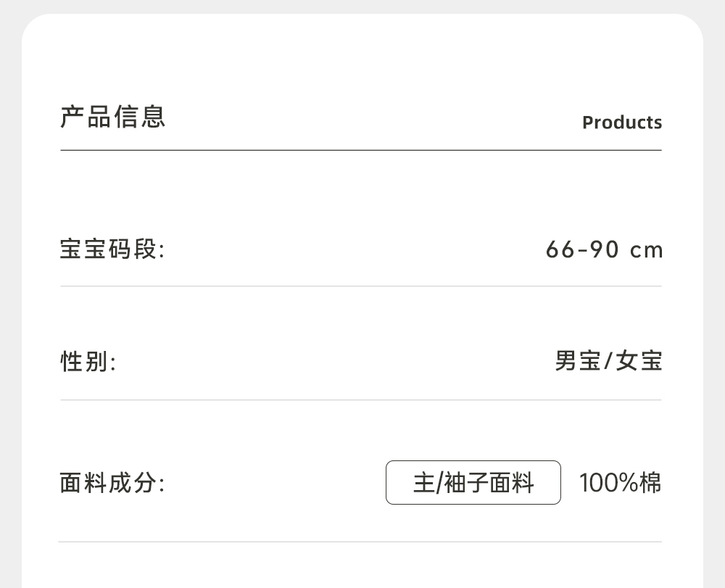Click "女宝" in the gender value
This screenshot has height=588, width=725.
(639, 360)
